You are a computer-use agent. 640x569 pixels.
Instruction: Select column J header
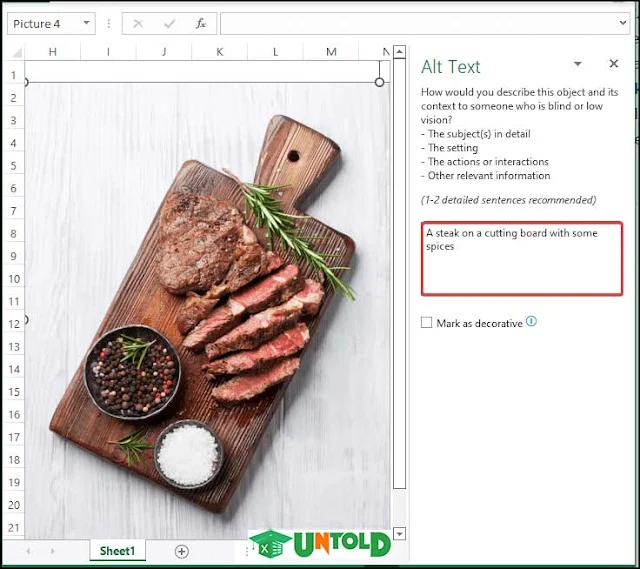pyautogui.click(x=164, y=52)
